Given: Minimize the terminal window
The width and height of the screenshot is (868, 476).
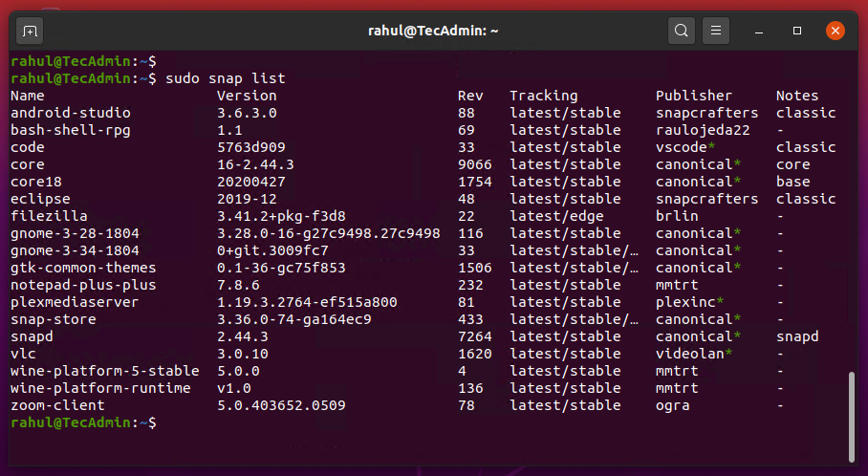Looking at the screenshot, I should (759, 31).
